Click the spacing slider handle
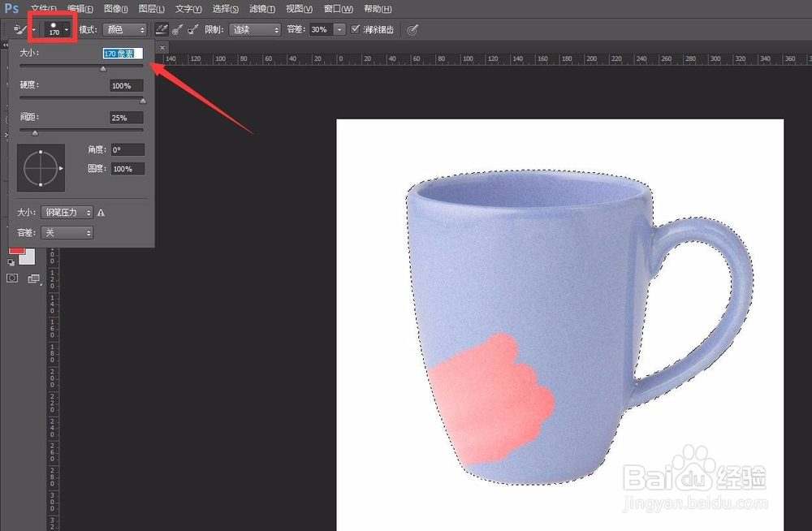This screenshot has width=812, height=531. tap(35, 132)
